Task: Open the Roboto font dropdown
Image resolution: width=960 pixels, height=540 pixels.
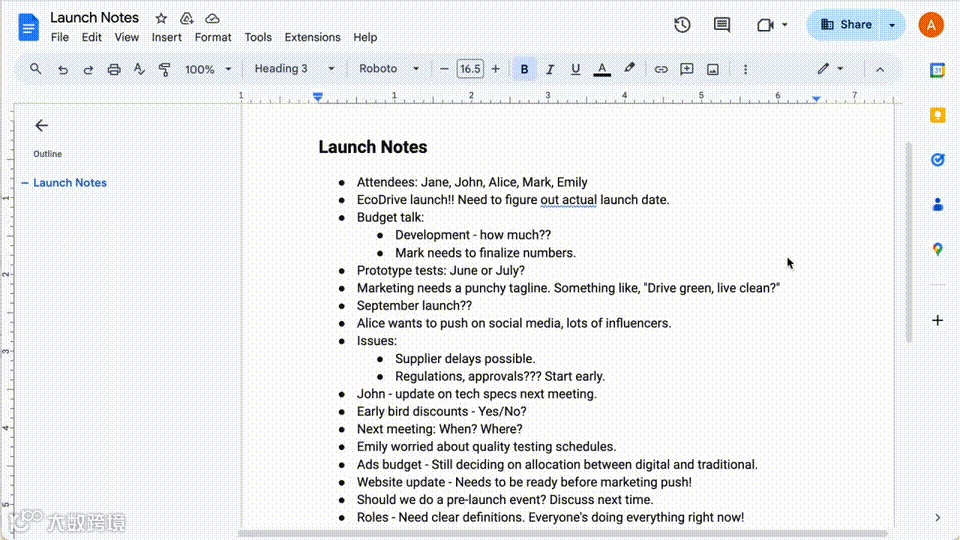Action: click(x=389, y=69)
